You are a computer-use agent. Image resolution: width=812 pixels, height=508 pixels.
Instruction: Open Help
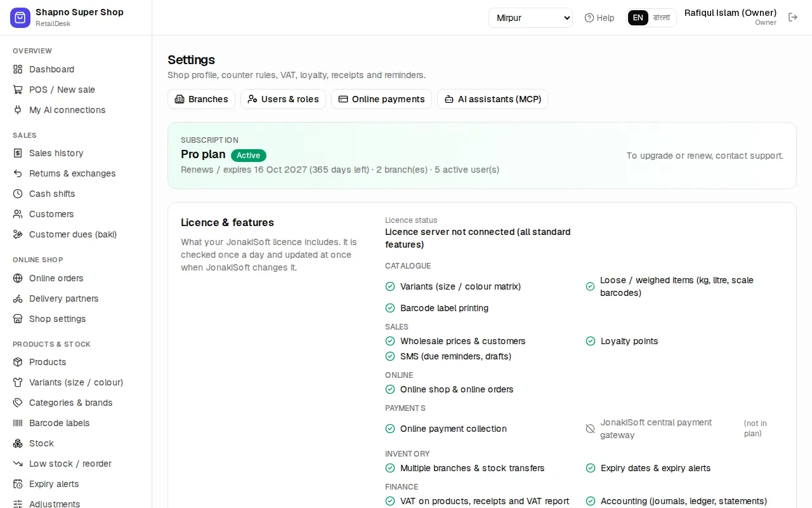(599, 18)
